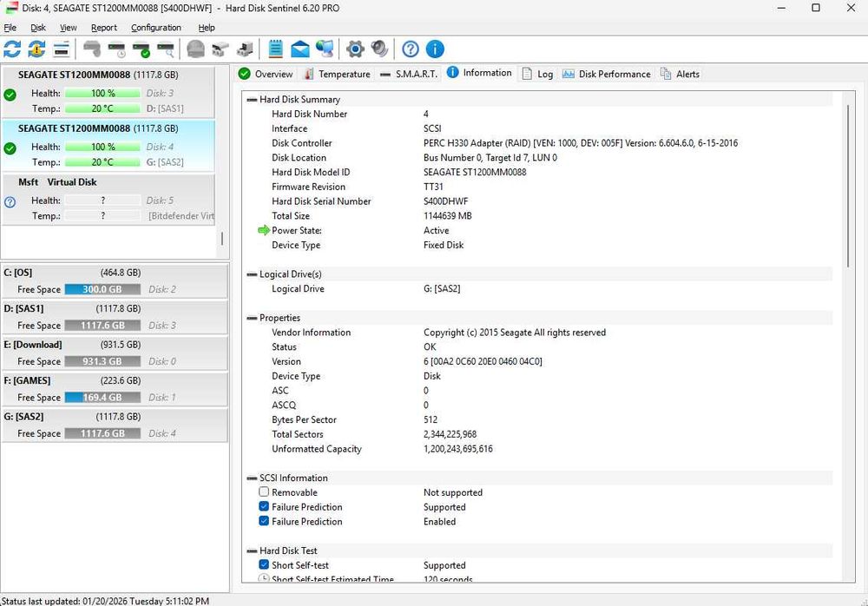
Task: Click the Status last updated status bar text
Action: (105, 601)
